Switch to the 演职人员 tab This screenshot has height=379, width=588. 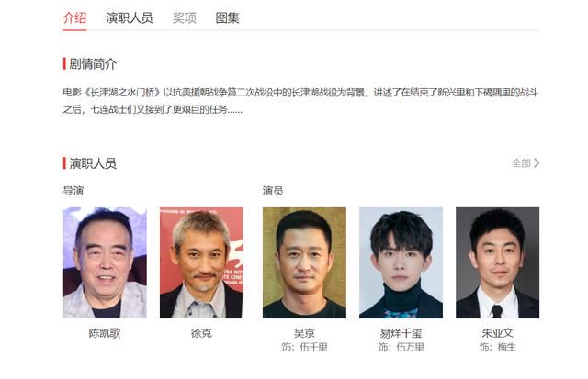tap(129, 17)
